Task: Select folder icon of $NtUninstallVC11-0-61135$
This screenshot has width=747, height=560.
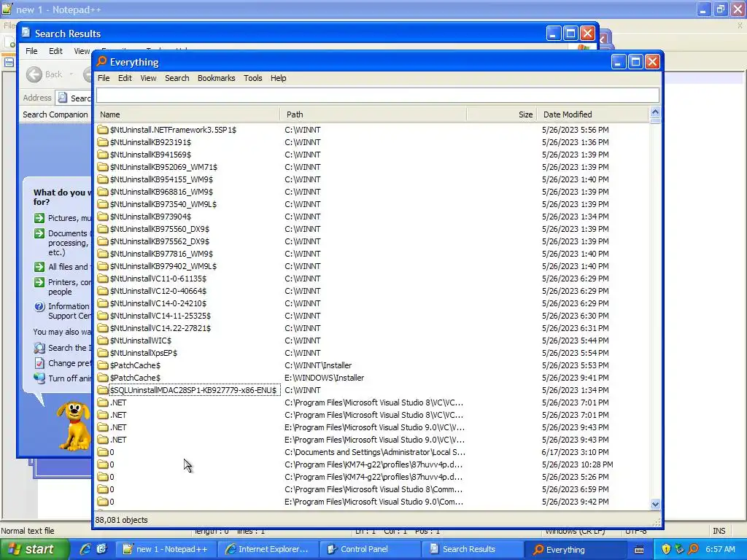Action: coord(102,278)
